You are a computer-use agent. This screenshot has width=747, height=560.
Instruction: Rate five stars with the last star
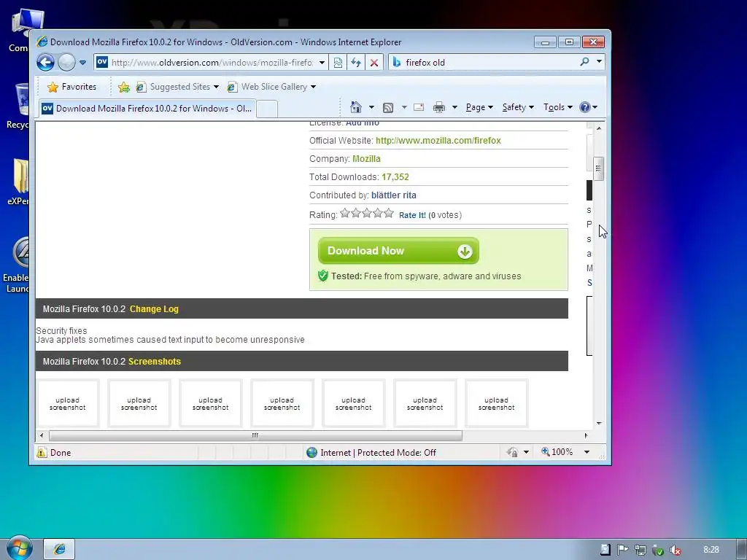coord(389,213)
